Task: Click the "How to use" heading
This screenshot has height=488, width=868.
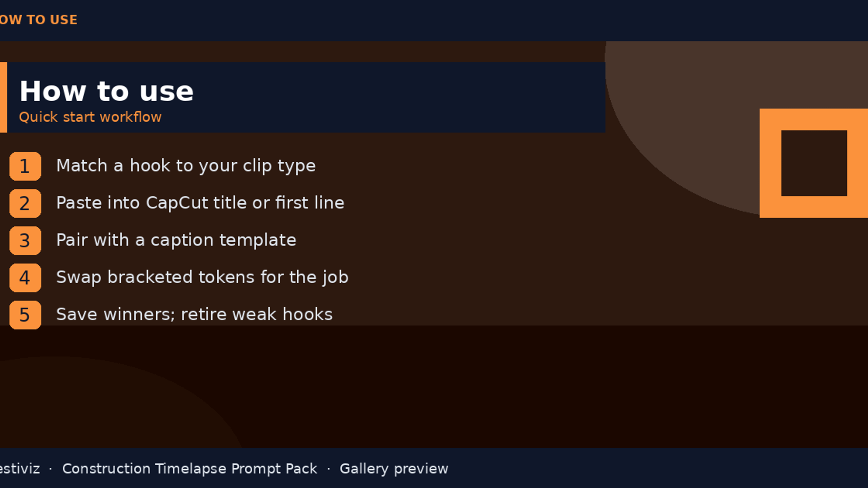Action: (106, 91)
